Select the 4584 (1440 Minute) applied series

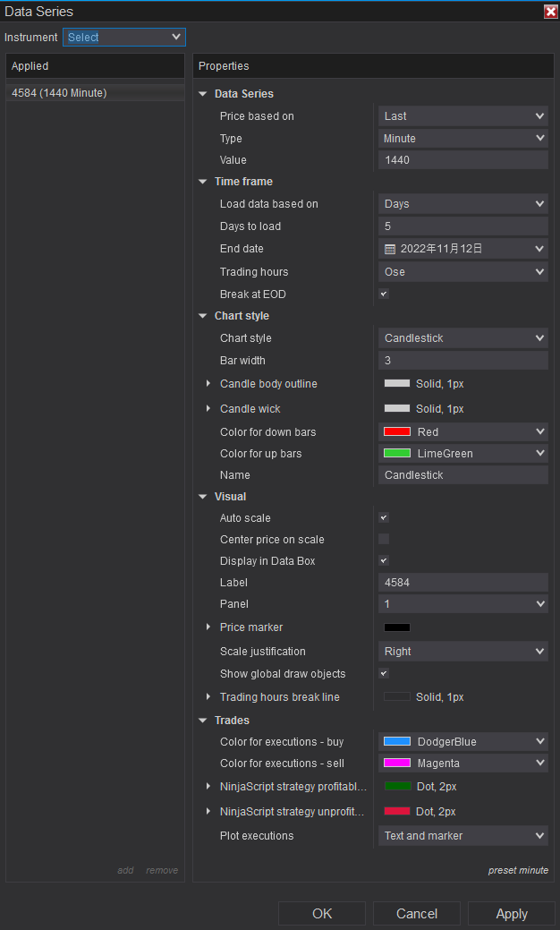(59, 93)
